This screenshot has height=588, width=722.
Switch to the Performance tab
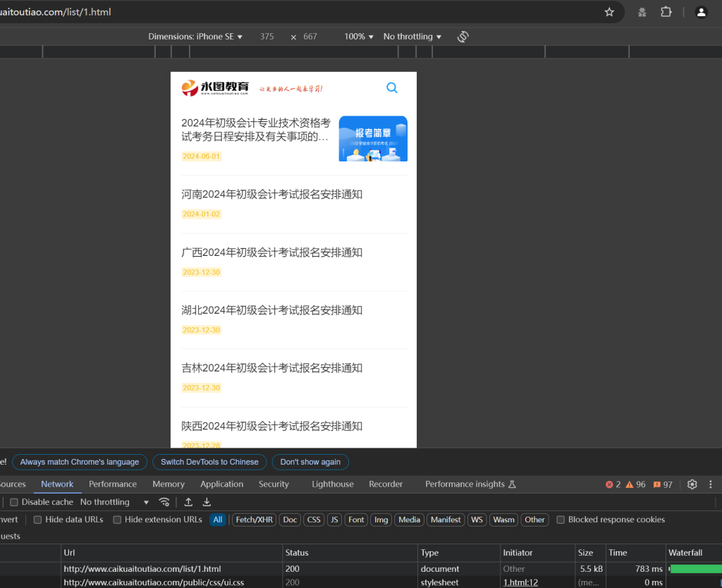pos(113,484)
